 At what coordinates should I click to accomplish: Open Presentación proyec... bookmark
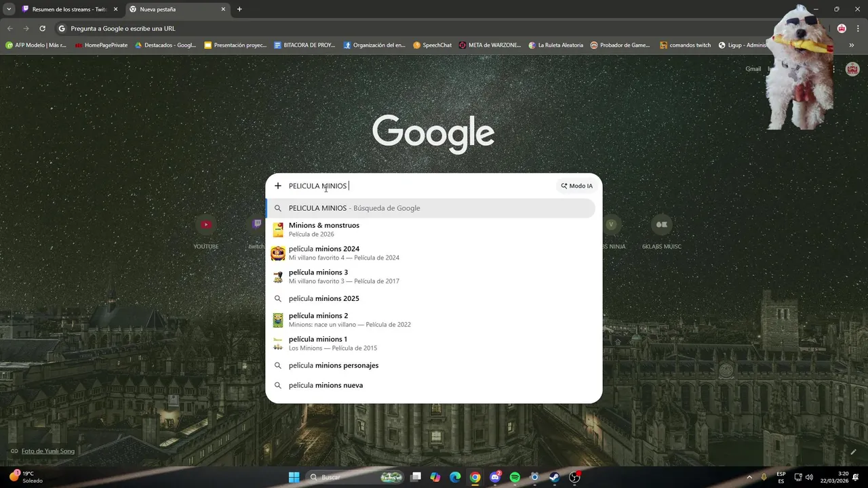(x=235, y=45)
